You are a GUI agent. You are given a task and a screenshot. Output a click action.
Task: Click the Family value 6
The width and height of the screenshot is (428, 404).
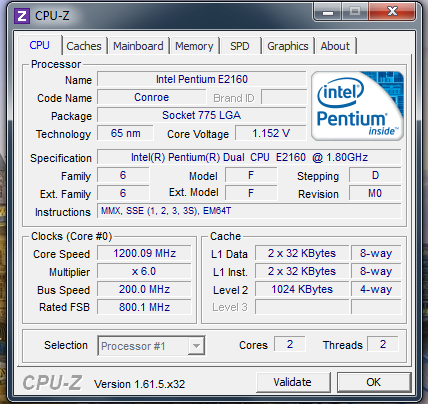coord(123,175)
